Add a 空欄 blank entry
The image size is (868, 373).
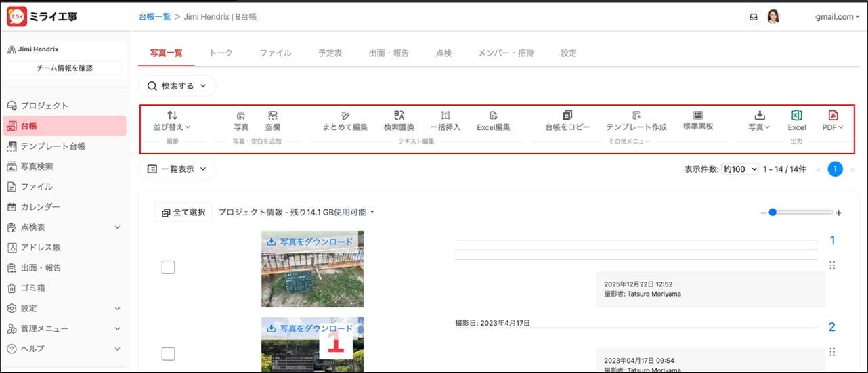point(272,116)
